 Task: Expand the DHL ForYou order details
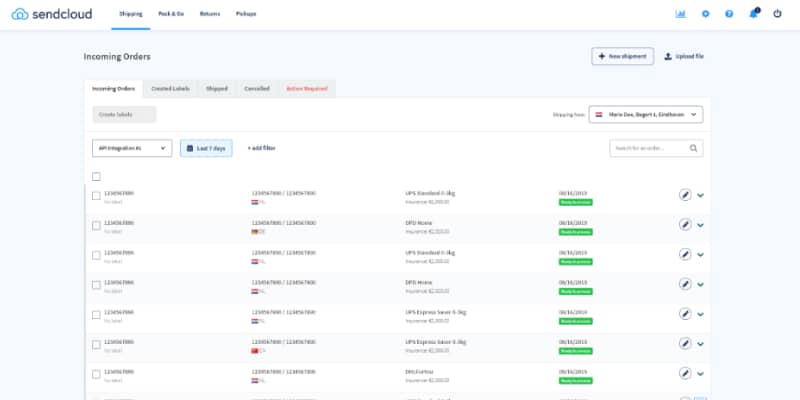point(701,373)
